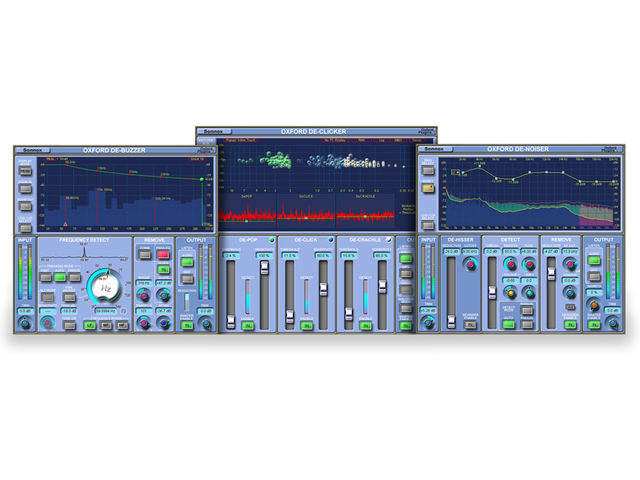Select De-Buzzer's MF frequency range
The image size is (640, 480).
[106, 325]
